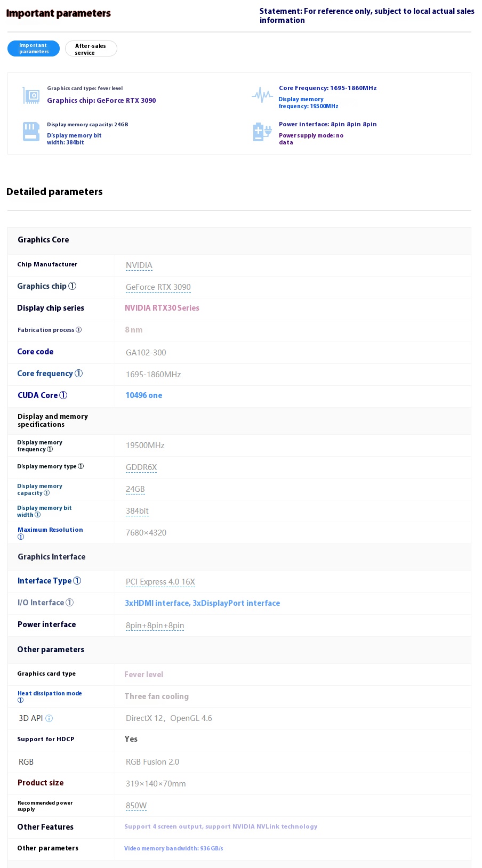This screenshot has height=868, width=482.
Task: Open the info icon next to Display memory type
Action: click(81, 466)
